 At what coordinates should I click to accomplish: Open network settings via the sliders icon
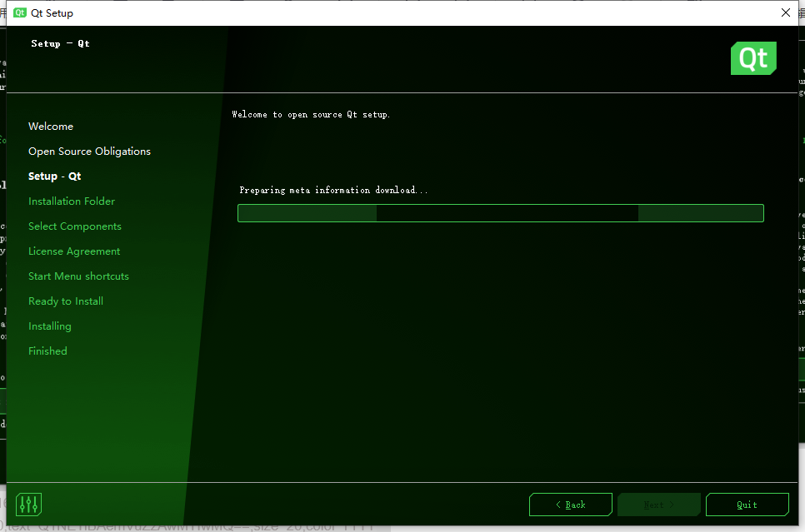coord(27,504)
